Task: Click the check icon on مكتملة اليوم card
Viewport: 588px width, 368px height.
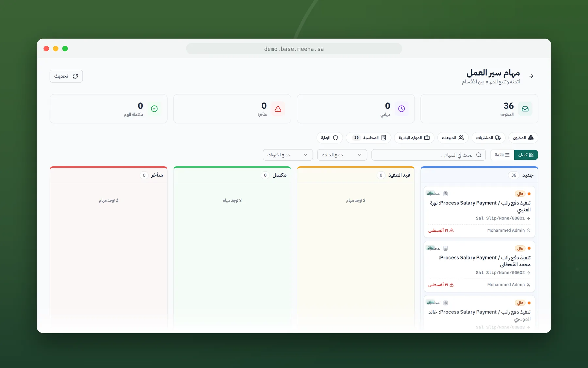Action: tap(155, 109)
